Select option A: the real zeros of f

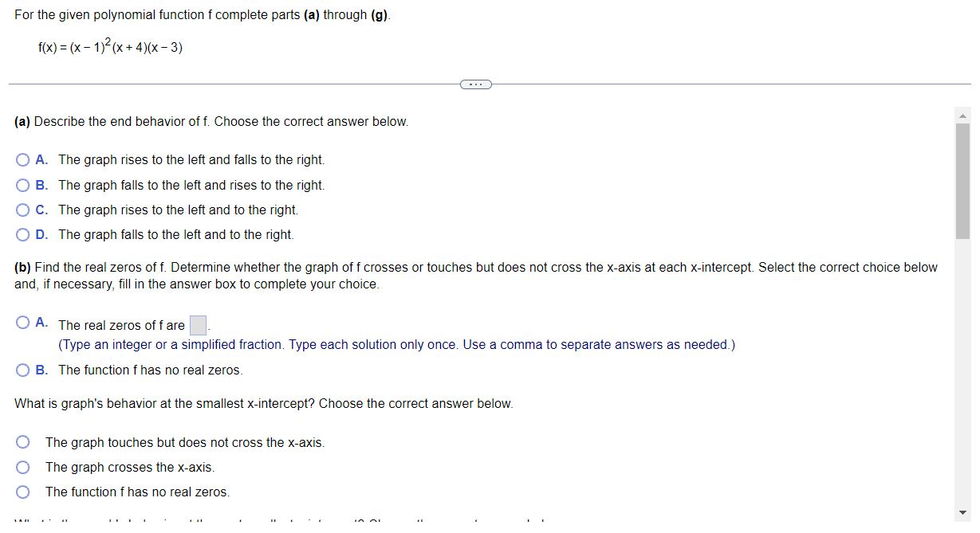point(23,322)
